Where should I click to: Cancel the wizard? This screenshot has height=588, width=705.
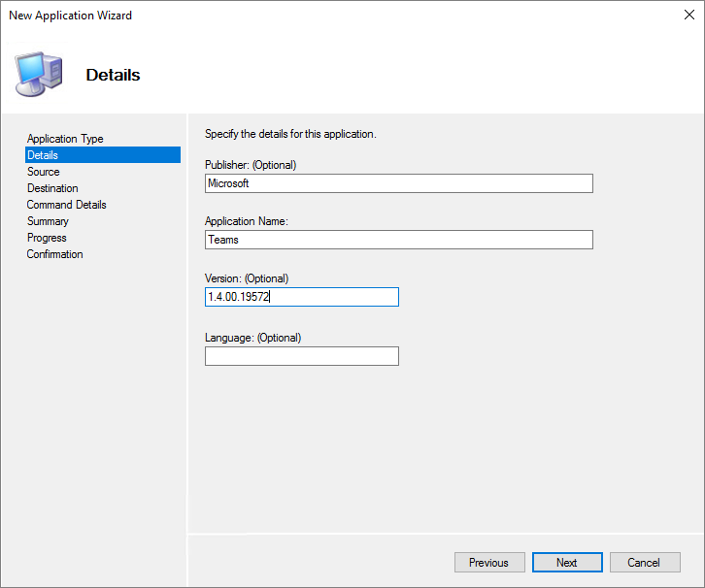point(645,563)
